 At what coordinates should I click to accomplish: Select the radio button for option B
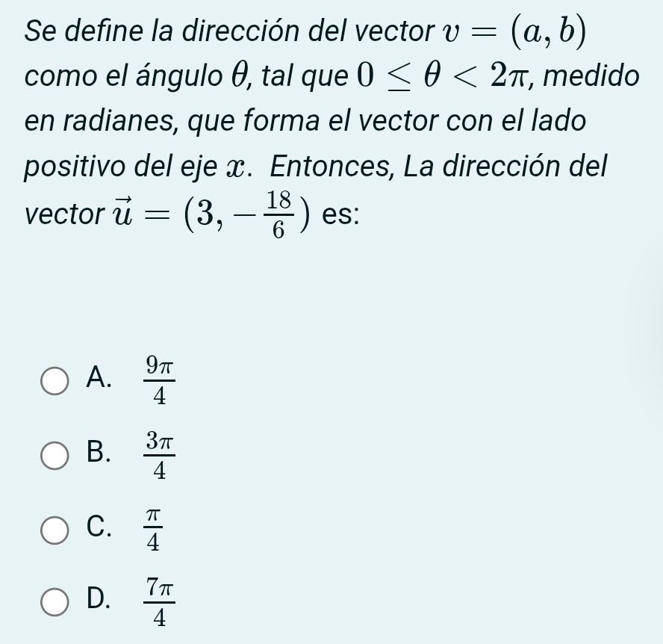[x=53, y=455]
